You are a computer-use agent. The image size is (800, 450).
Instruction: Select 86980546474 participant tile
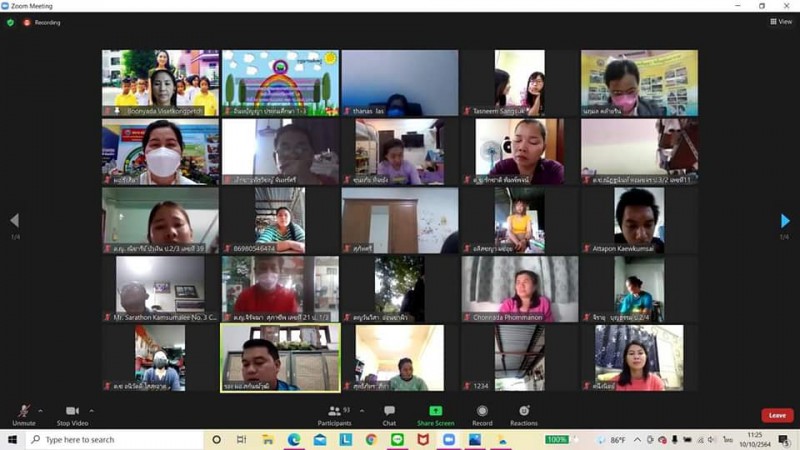pos(280,220)
